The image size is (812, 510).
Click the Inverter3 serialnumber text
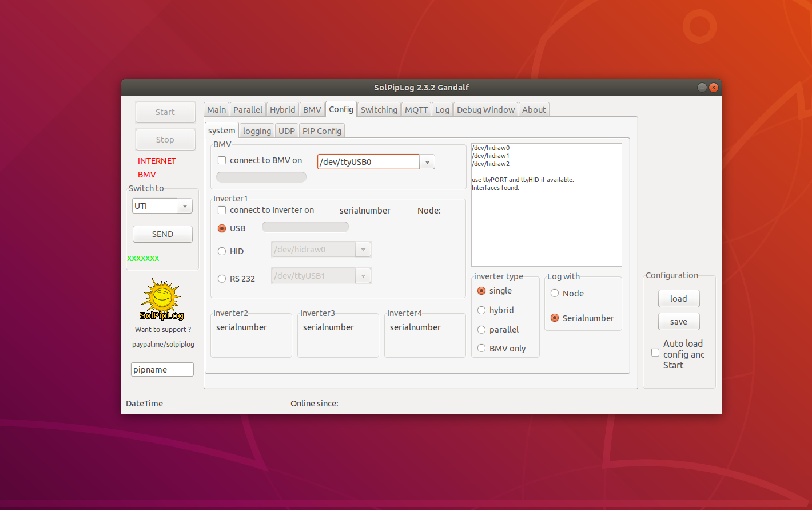(328, 327)
